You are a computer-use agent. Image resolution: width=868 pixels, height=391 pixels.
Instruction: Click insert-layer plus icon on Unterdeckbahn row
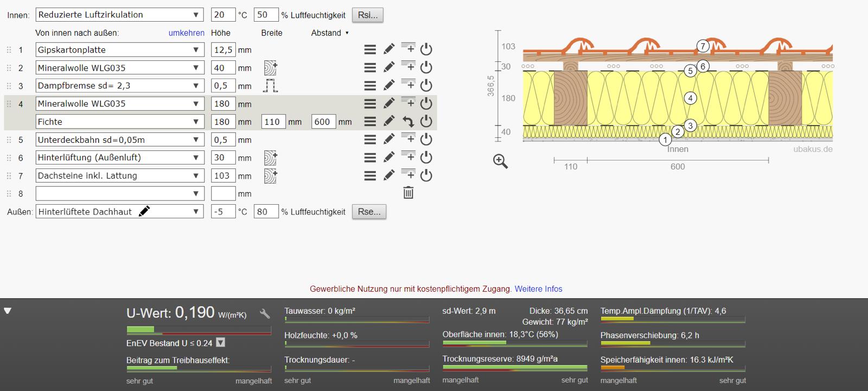click(408, 139)
